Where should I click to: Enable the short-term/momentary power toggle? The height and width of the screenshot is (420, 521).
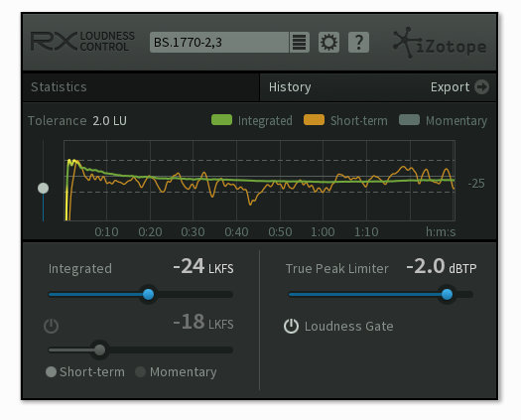52,326
